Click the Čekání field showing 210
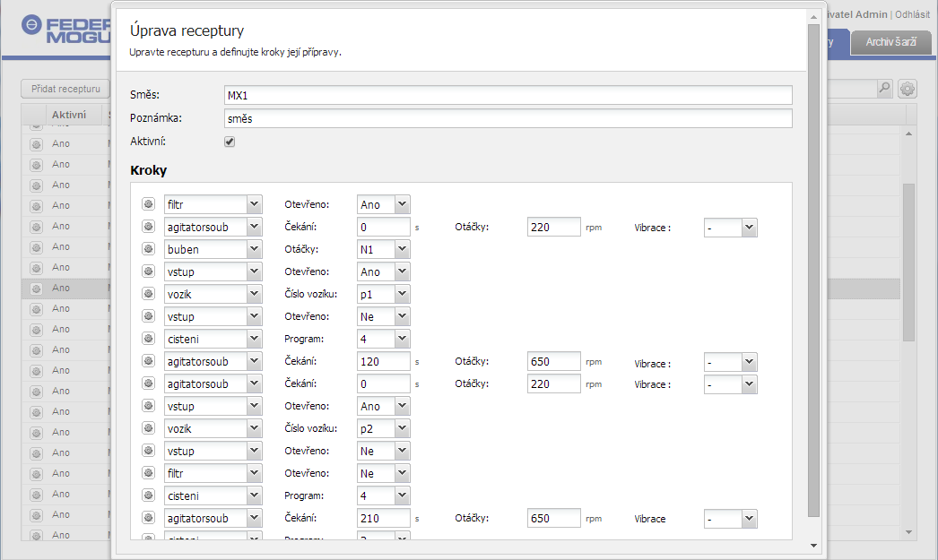This screenshot has width=938, height=560. coord(384,518)
